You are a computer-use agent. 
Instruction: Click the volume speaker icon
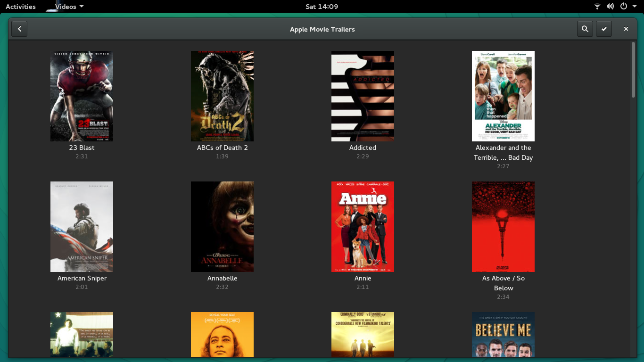[x=610, y=7]
